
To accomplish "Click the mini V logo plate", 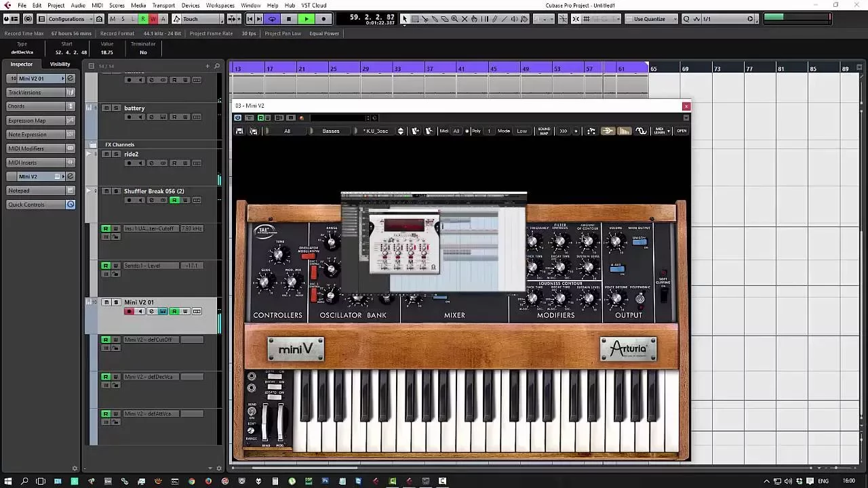I will tap(296, 349).
